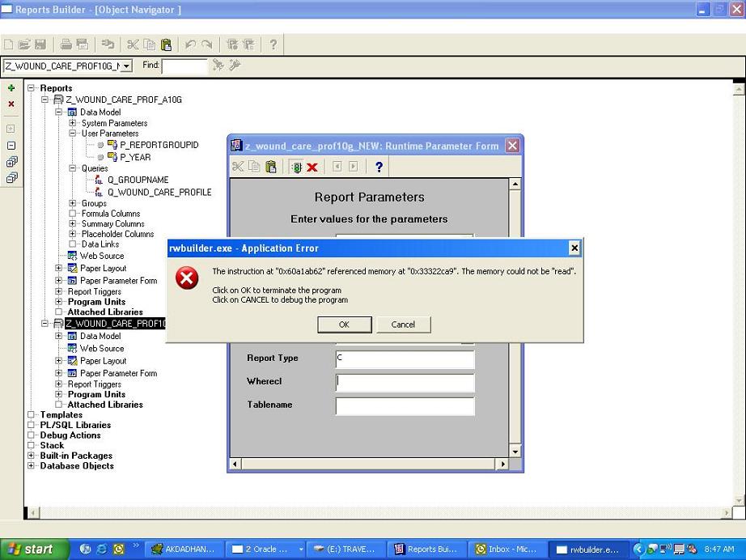Viewport: 746px width, 560px height.
Task: Select the P_YEAR user parameter
Action: coord(135,157)
